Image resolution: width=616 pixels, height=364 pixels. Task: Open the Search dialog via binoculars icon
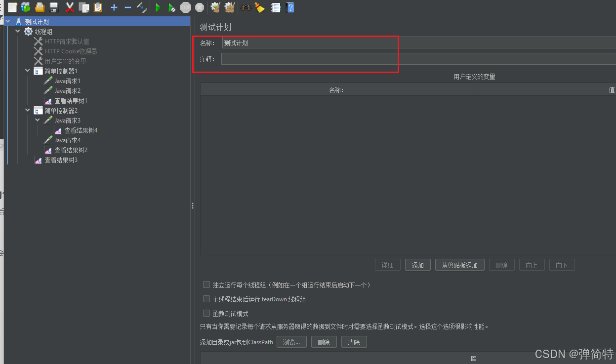click(x=246, y=7)
